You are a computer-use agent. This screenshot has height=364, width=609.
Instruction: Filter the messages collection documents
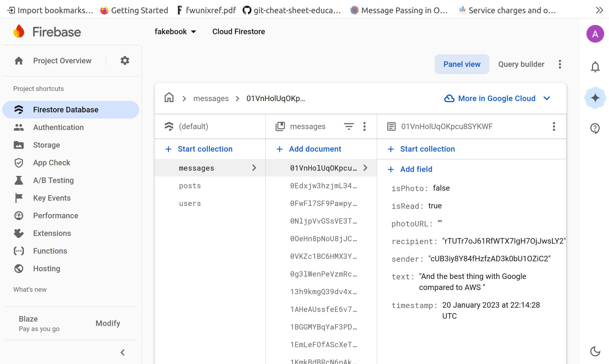pyautogui.click(x=349, y=127)
